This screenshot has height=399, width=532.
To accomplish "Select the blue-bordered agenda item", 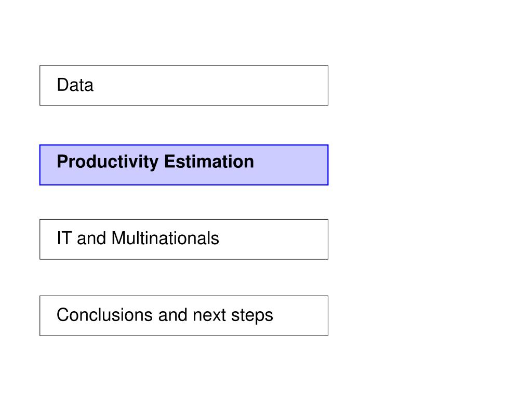I will pos(184,165).
